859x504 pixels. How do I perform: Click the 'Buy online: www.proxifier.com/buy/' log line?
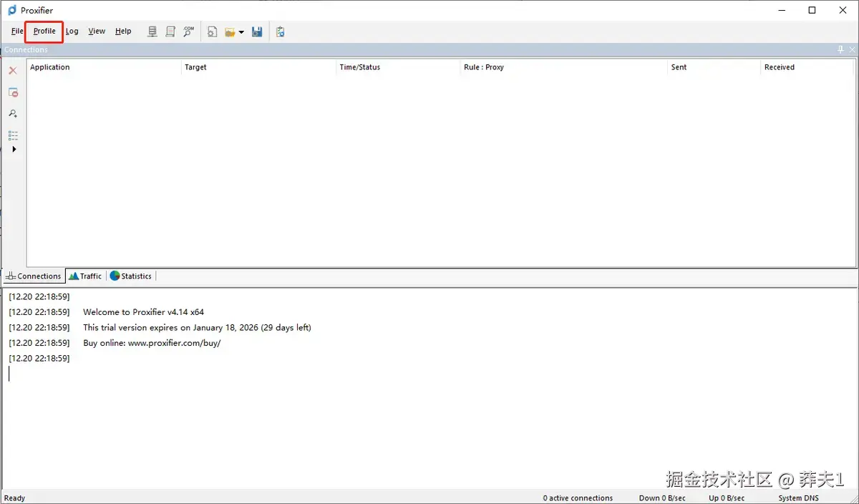coord(152,343)
